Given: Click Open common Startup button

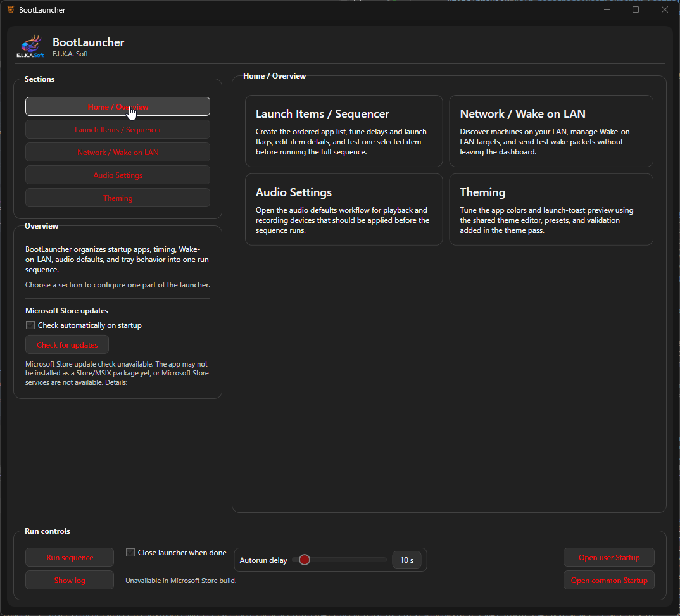Looking at the screenshot, I should (x=609, y=580).
